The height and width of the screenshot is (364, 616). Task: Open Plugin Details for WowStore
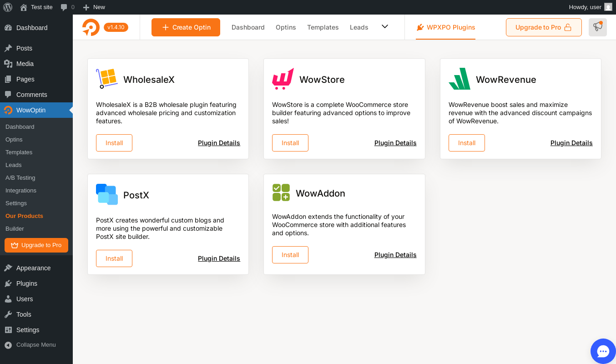pos(395,143)
